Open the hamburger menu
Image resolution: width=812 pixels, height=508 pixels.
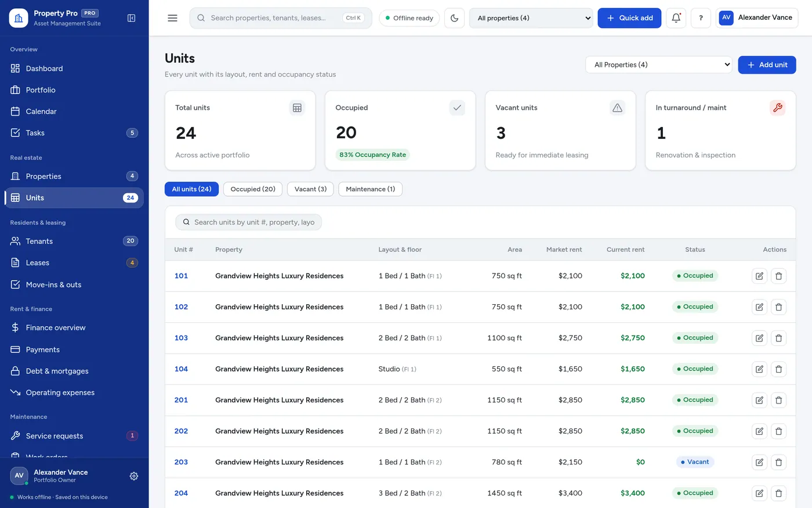(172, 18)
